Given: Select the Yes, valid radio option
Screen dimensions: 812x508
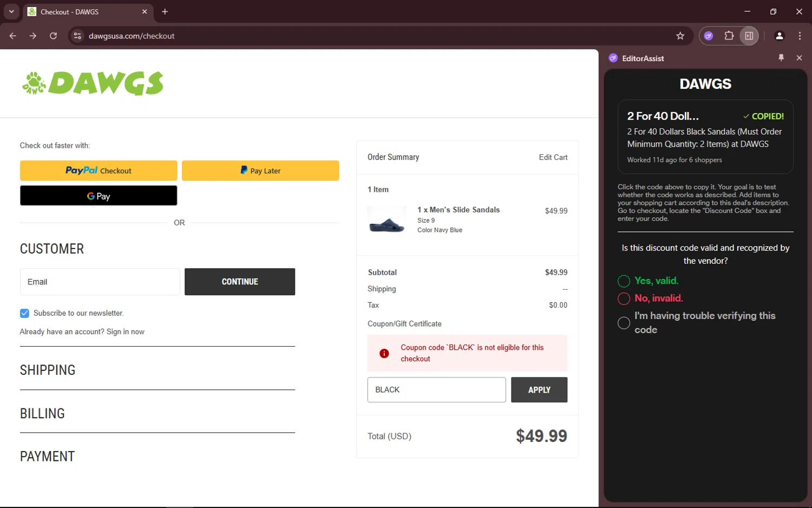Looking at the screenshot, I should [x=624, y=281].
